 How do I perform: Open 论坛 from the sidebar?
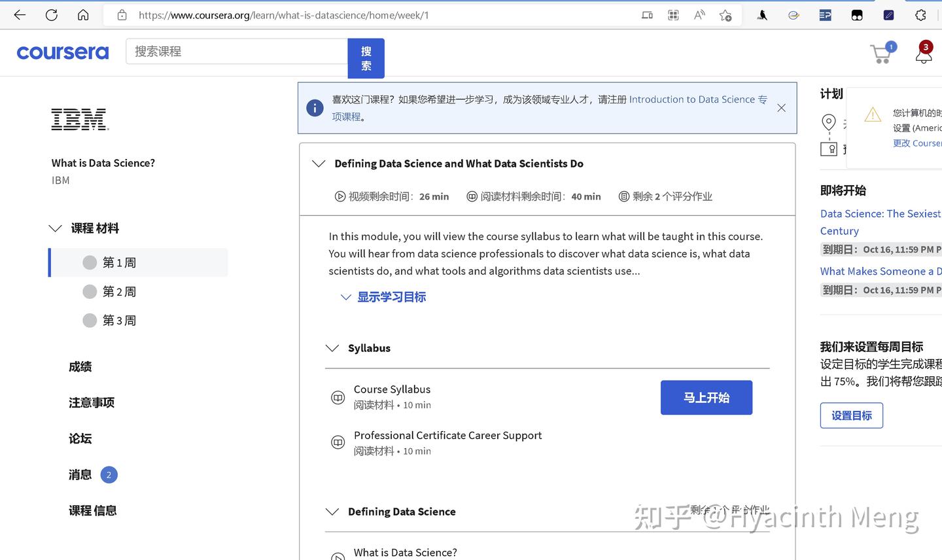coord(80,438)
